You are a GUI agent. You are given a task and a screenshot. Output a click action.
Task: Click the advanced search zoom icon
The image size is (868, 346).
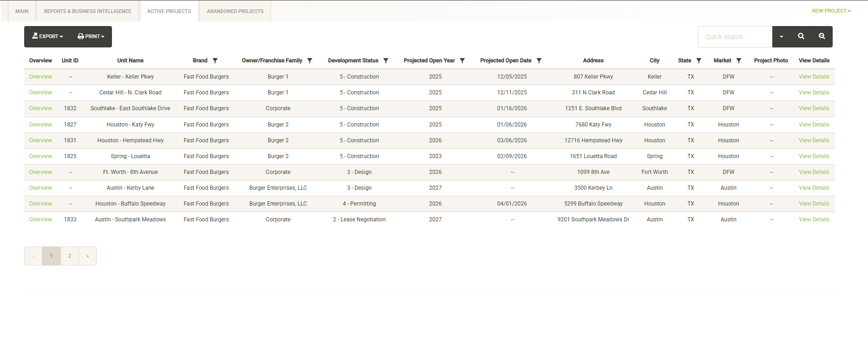point(822,36)
